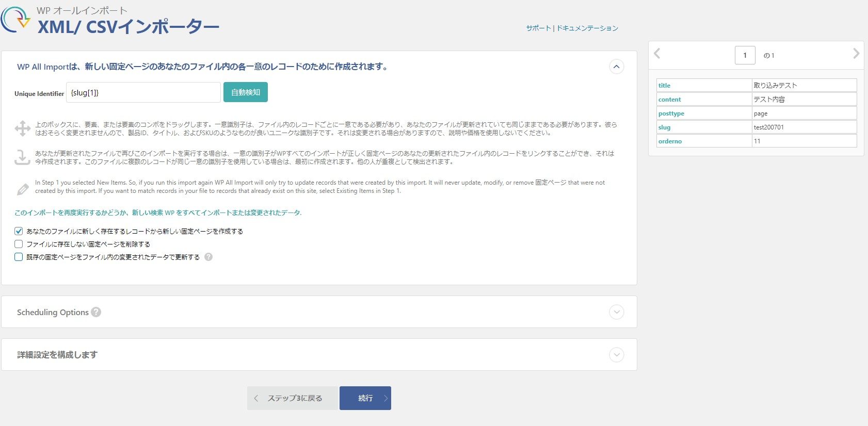Click the record number input box

[745, 55]
